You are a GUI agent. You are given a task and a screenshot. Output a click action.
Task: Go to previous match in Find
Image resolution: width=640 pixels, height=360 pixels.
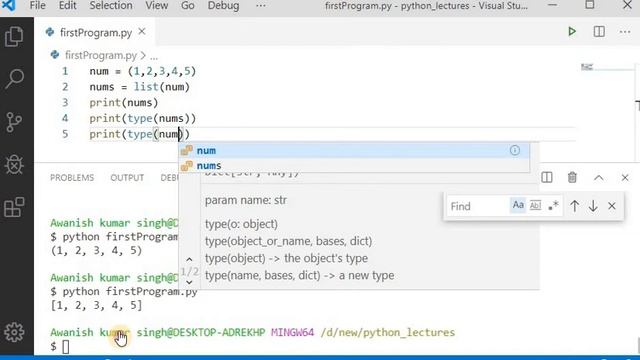pyautogui.click(x=574, y=206)
